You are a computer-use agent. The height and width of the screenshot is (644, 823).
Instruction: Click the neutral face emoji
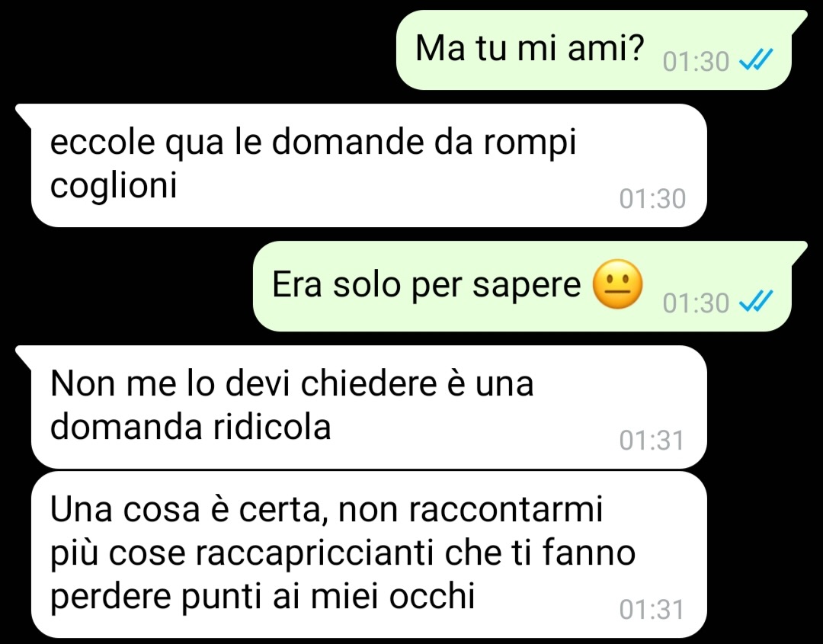tap(617, 284)
